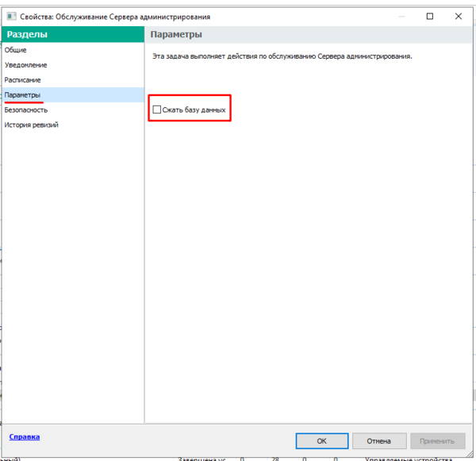Click the OK button
This screenshot has width=476, height=461.
322,440
